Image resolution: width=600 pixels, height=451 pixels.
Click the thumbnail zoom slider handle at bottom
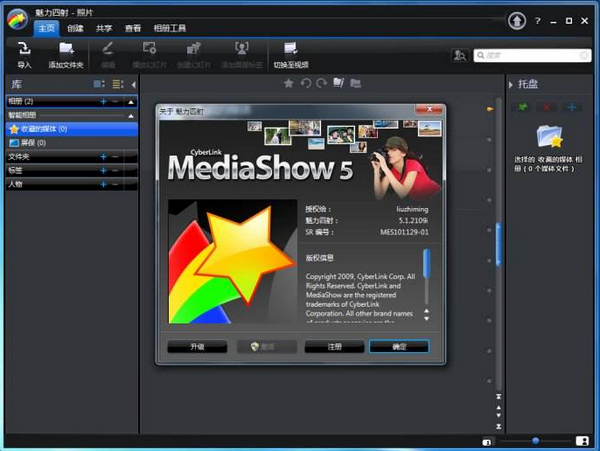[x=535, y=441]
